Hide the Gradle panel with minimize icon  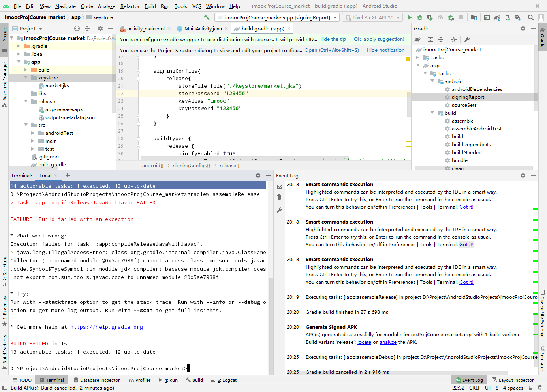533,28
